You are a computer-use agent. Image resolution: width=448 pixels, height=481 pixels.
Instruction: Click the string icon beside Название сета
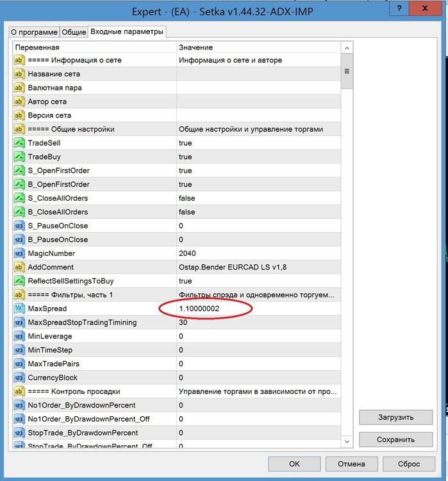coord(19,74)
